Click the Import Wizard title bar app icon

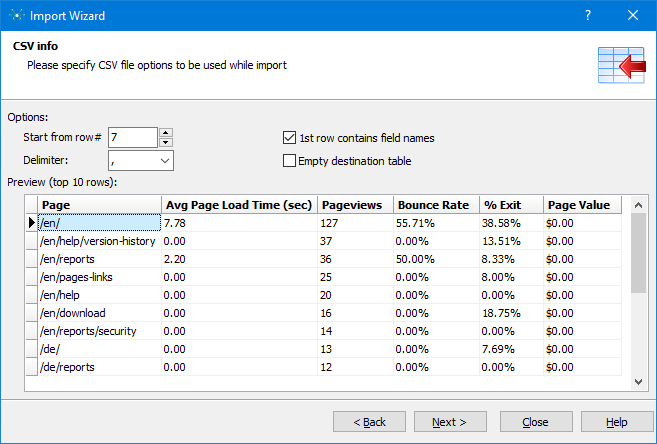16,16
